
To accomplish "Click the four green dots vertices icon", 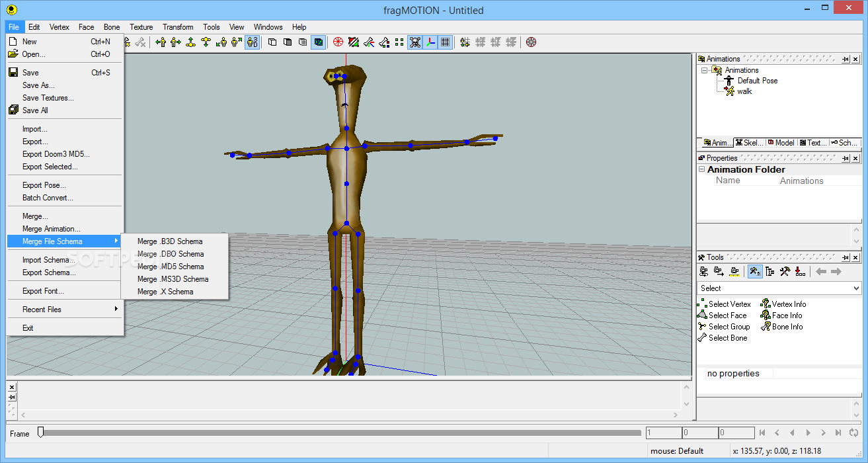I will 399,42.
